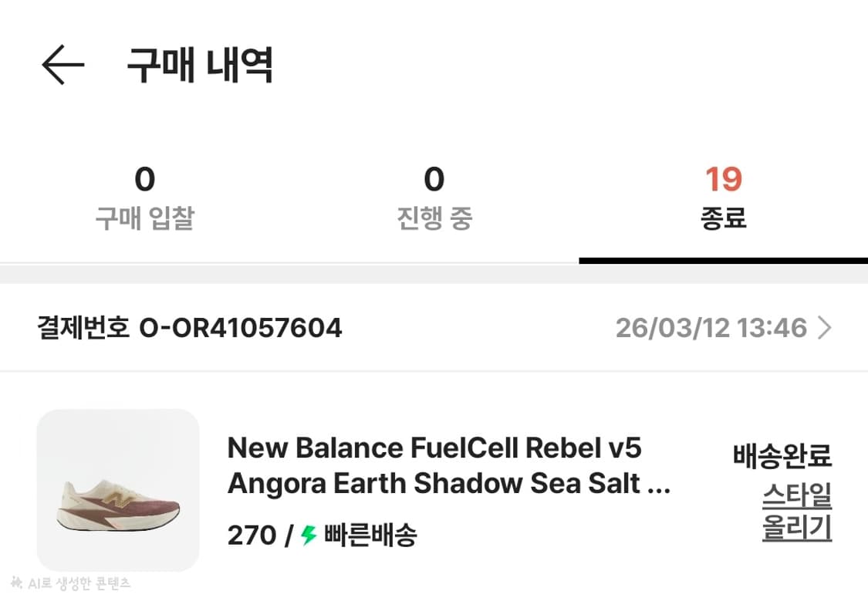This screenshot has width=868, height=598.
Task: Click the 스타일 올리기 link
Action: pos(797,512)
